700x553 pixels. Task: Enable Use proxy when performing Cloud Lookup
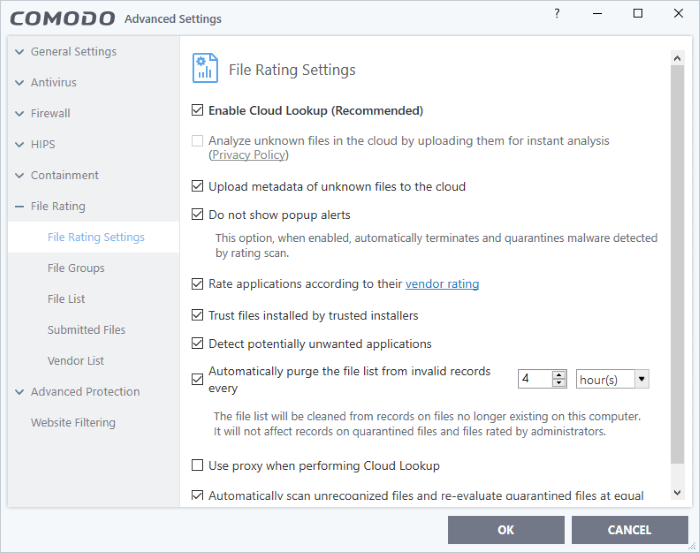[x=197, y=466]
